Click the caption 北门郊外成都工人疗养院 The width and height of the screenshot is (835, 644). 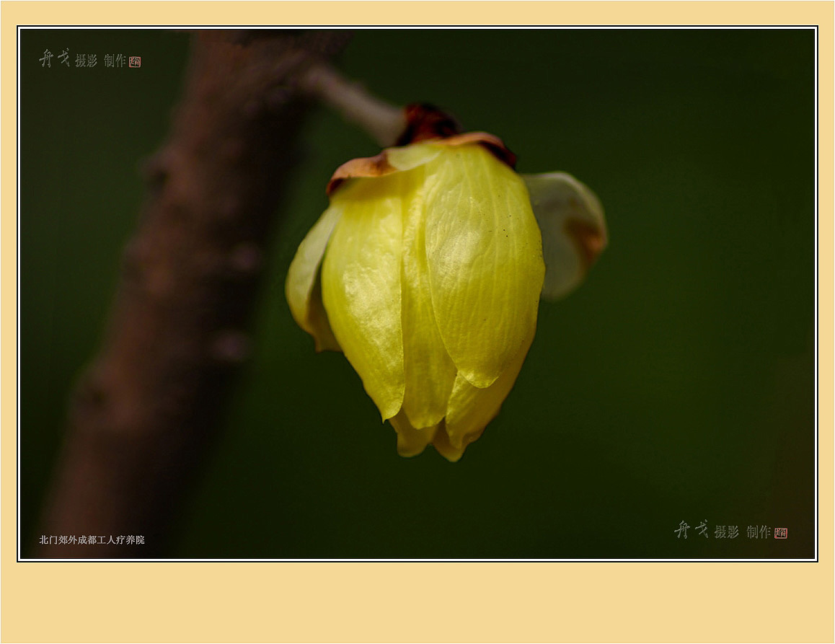92,540
